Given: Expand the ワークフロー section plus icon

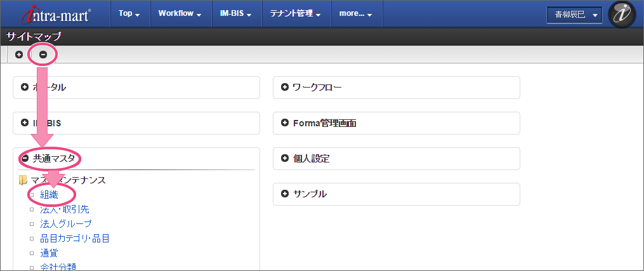Looking at the screenshot, I should [x=284, y=88].
